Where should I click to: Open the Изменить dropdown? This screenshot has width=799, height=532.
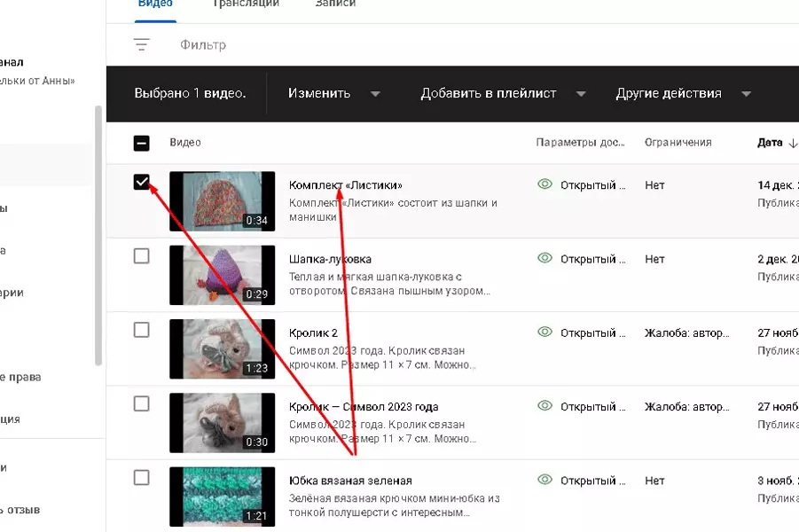coord(333,93)
